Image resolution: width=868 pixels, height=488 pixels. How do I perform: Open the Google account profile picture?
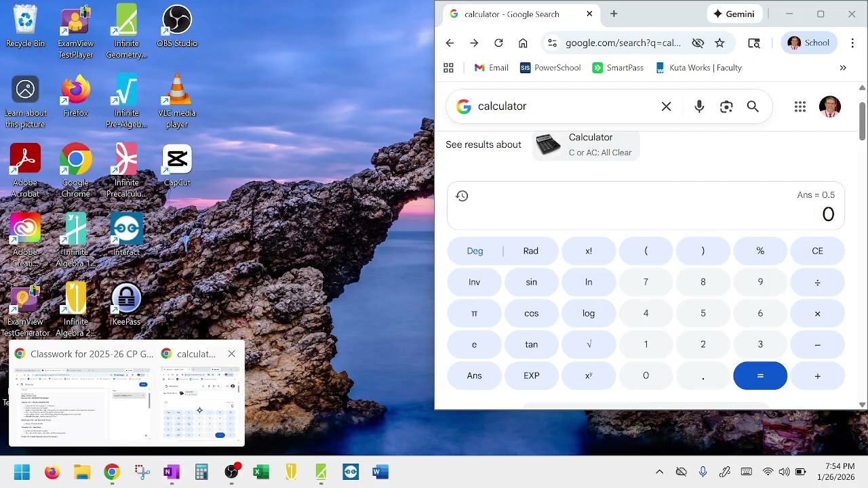830,106
